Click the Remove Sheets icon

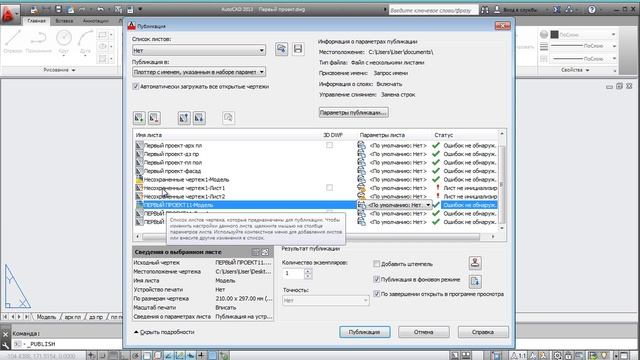(x=154, y=118)
